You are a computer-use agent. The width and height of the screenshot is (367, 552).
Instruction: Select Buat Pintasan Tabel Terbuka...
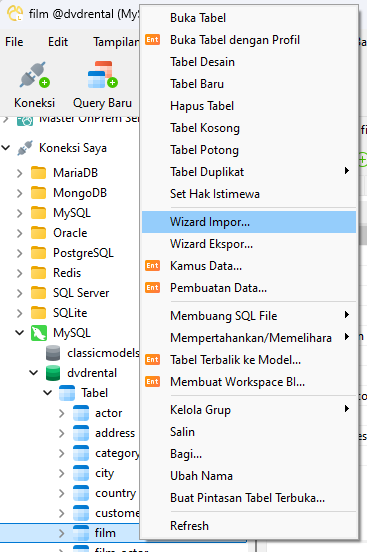(249, 498)
